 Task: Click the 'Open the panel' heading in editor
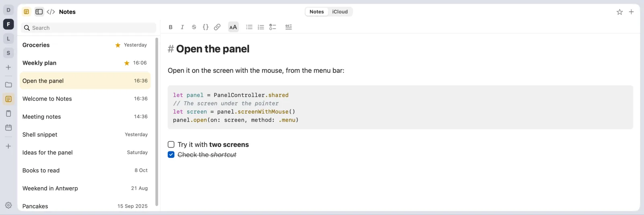213,49
